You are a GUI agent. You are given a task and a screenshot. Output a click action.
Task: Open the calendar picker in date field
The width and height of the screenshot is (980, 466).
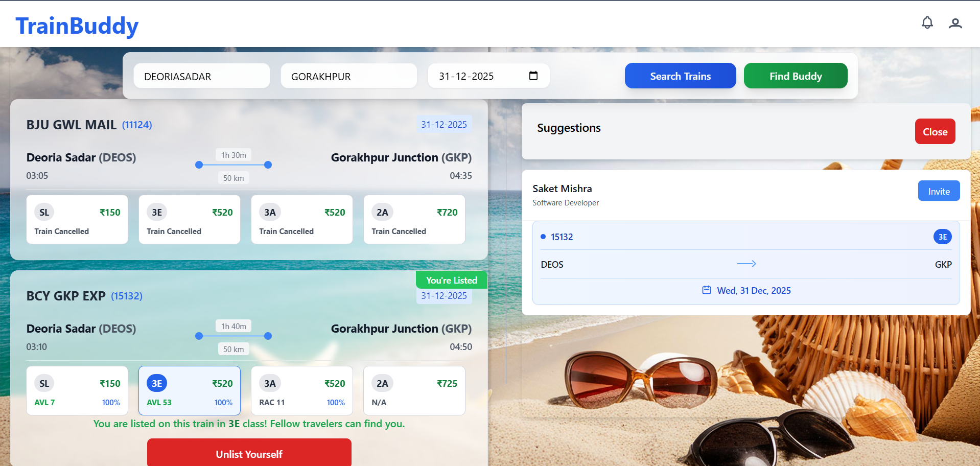pos(533,76)
